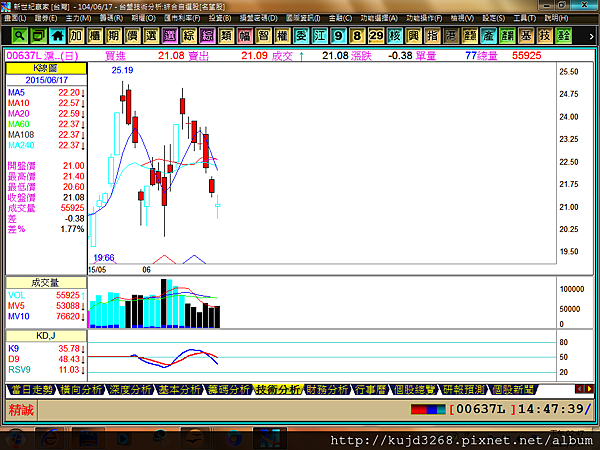Viewport: 600px width, 450px height.
Task: Click the K線圖 panel header
Action: pos(46,68)
